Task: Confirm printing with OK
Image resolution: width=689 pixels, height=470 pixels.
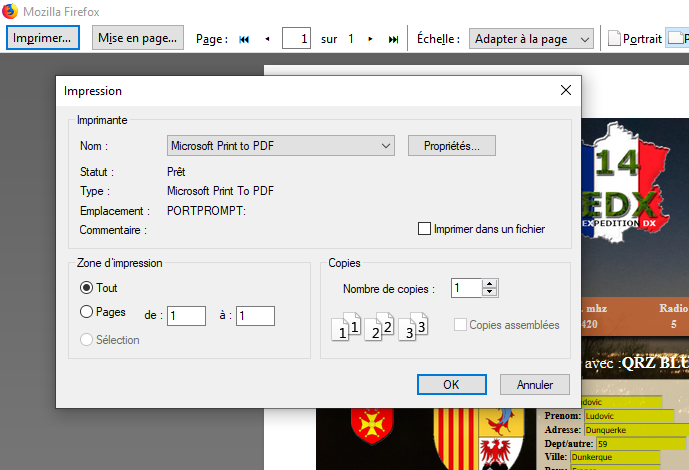Action: click(451, 384)
